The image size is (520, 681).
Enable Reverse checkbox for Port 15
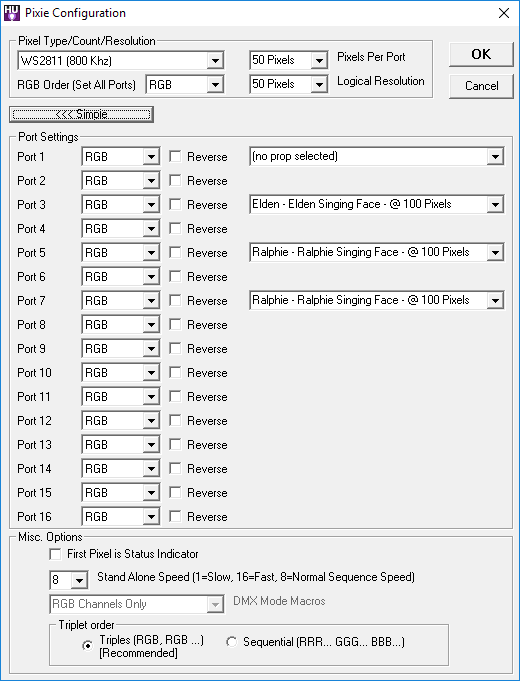pyautogui.click(x=175, y=493)
